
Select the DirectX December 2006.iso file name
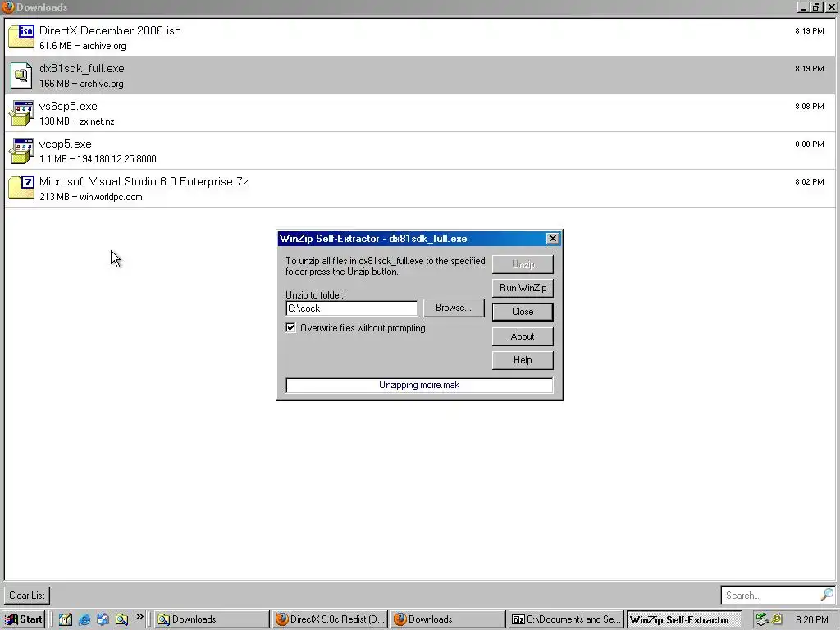click(110, 31)
